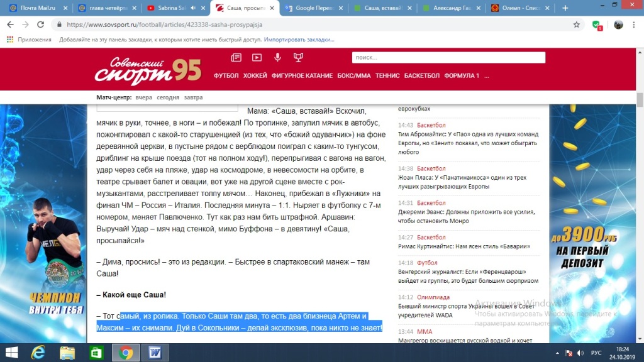Image resolution: width=644 pixels, height=362 pixels.
Task: Select the Chrome icon in the taskbar
Action: 126,353
